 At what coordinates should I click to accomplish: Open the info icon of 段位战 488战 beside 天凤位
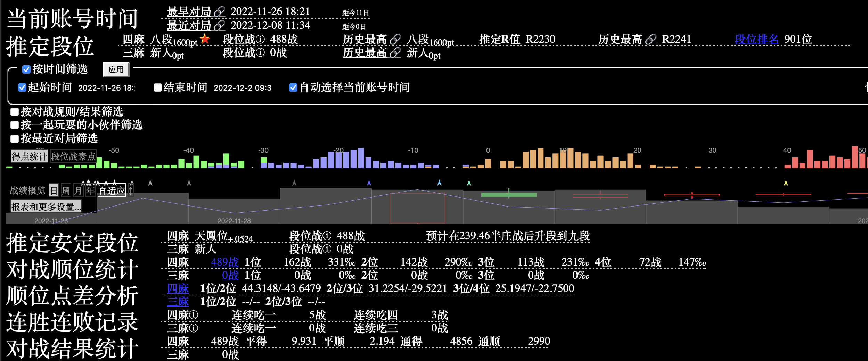click(x=327, y=236)
